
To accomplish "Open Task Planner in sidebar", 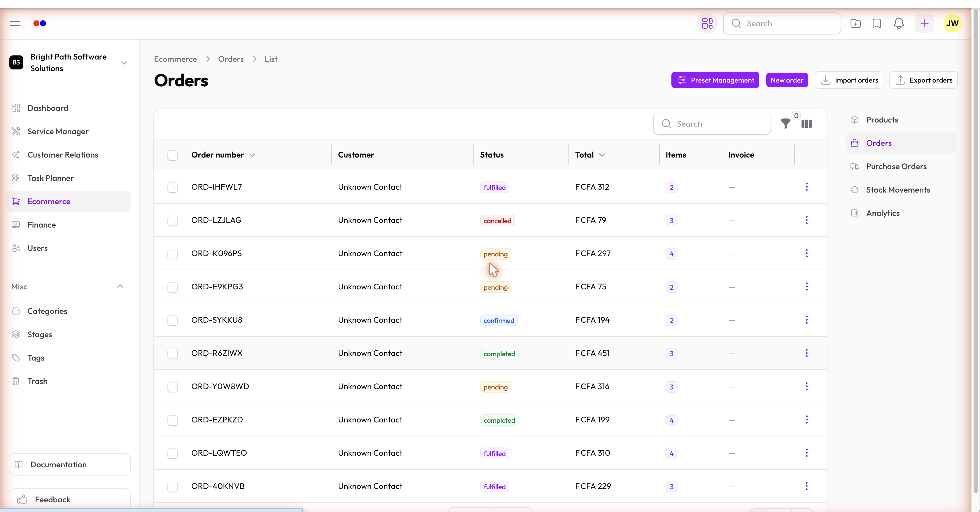I will coord(69,178).
